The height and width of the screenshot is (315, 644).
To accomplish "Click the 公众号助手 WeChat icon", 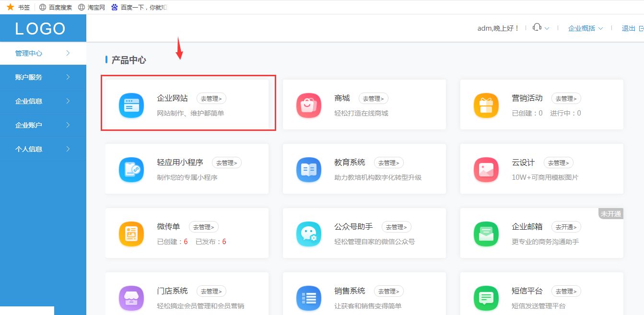I will coord(308,233).
